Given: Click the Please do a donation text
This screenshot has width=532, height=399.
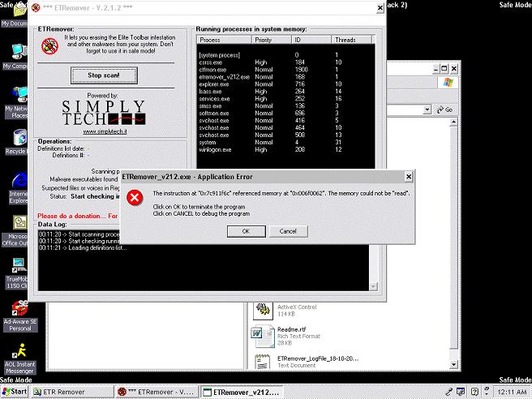Looking at the screenshot, I should click(78, 216).
